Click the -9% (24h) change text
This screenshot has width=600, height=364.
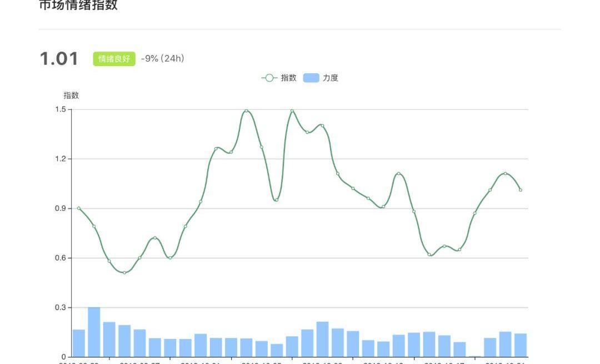(x=162, y=59)
